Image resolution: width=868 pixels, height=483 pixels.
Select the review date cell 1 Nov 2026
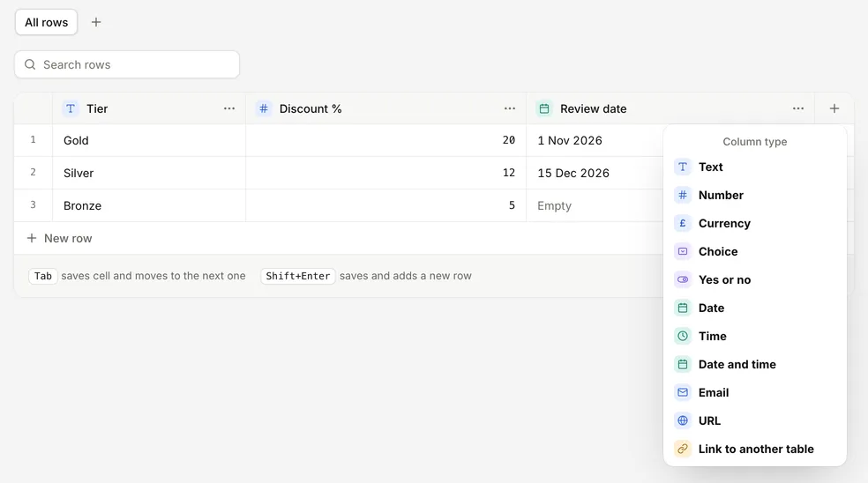pos(595,140)
